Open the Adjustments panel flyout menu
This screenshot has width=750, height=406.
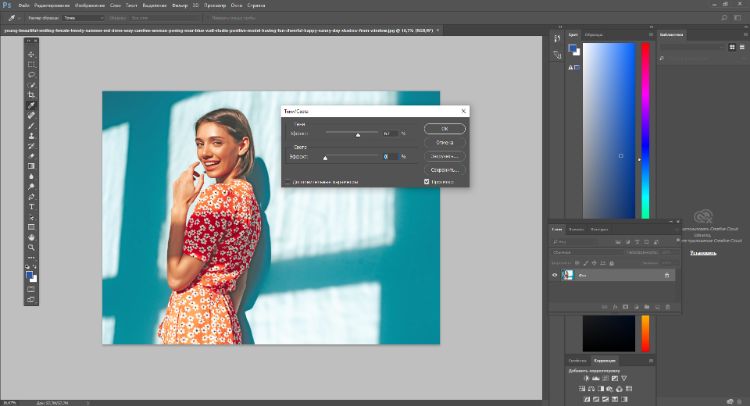tap(651, 361)
